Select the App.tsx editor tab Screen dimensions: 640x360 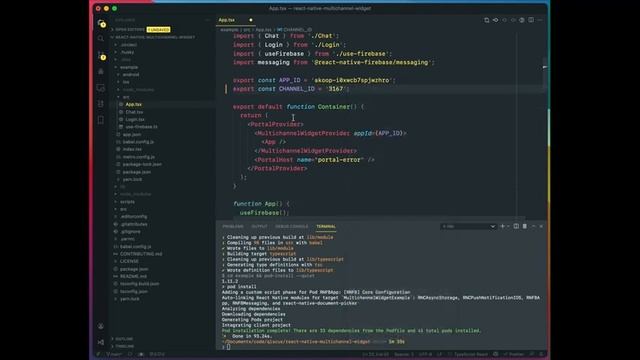click(x=235, y=20)
